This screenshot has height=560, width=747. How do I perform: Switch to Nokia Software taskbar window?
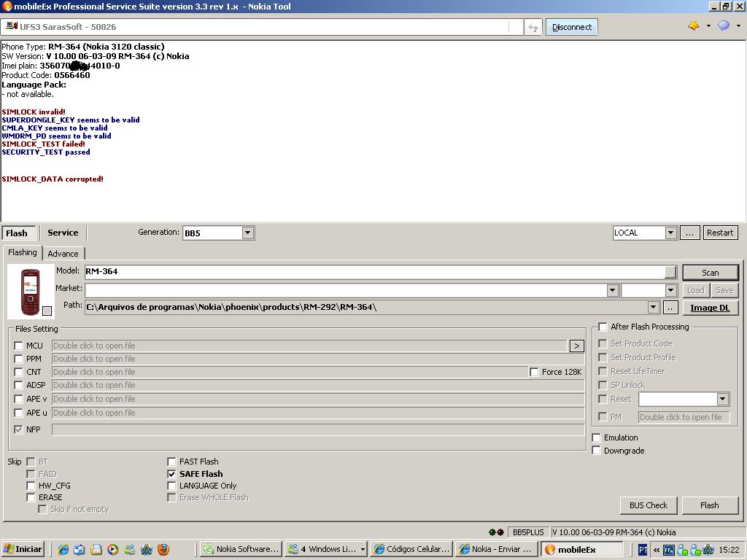click(x=241, y=550)
